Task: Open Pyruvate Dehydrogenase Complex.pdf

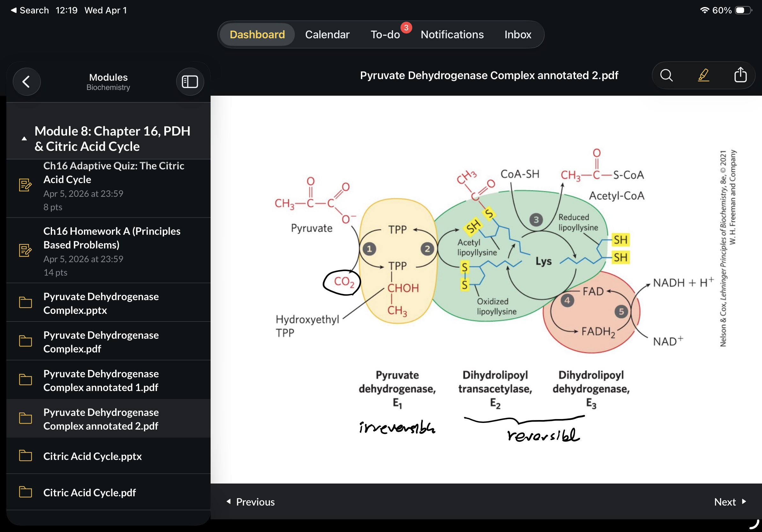Action: click(101, 342)
